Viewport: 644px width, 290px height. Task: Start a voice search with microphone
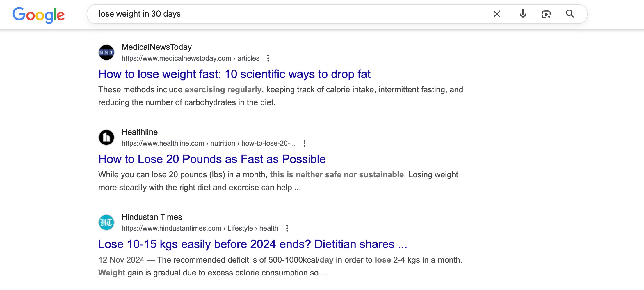pyautogui.click(x=523, y=14)
